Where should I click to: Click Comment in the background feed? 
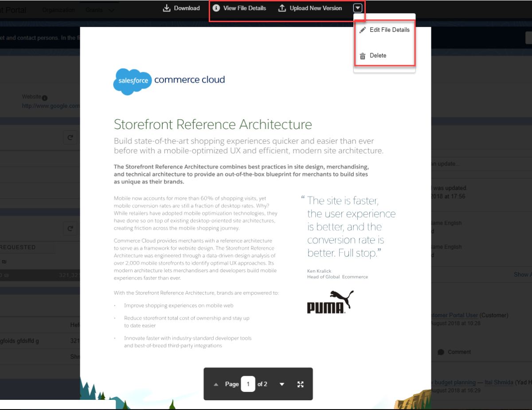[x=454, y=352]
